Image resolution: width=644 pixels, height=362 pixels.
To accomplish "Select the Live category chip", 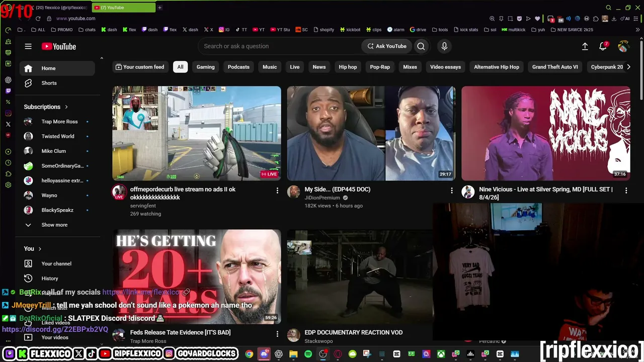I will [x=295, y=67].
